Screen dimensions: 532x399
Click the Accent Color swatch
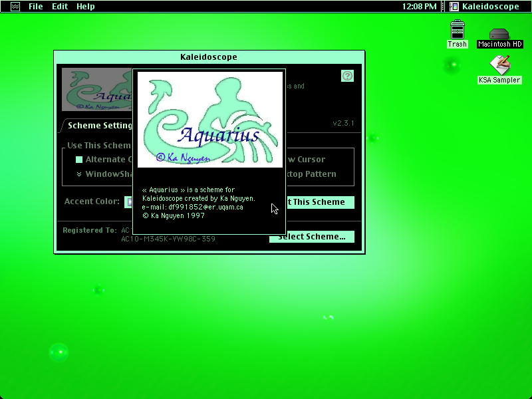click(128, 202)
